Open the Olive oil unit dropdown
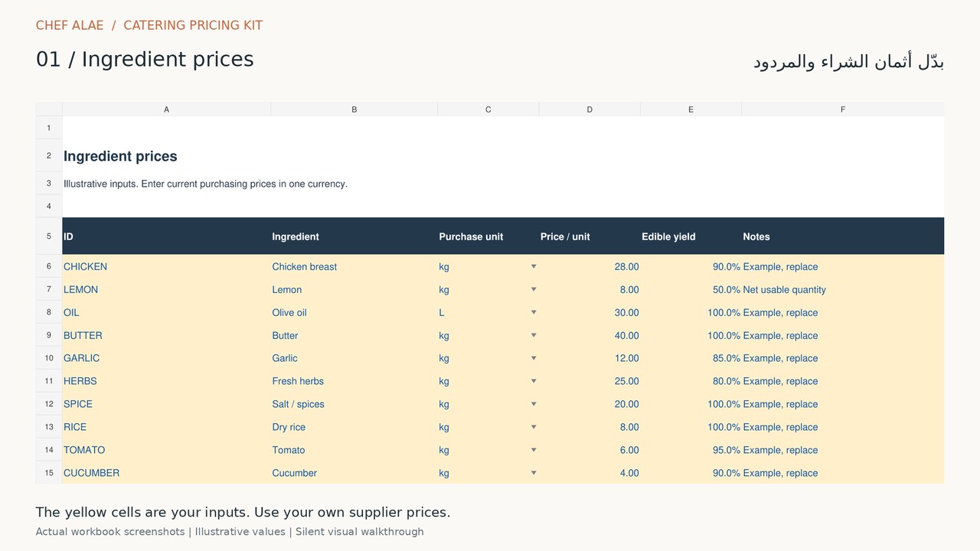The width and height of the screenshot is (980, 551). 534,312
